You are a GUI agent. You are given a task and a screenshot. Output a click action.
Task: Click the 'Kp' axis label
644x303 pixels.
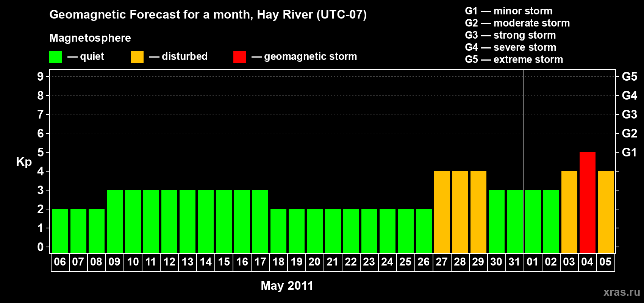24,162
